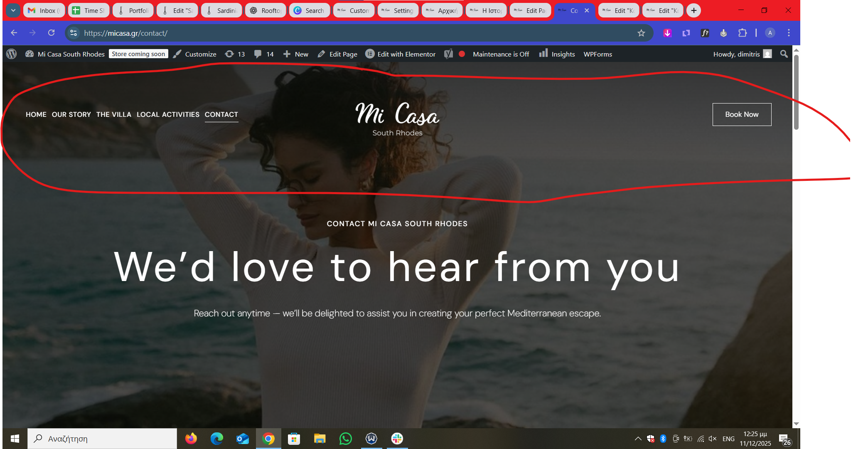Expand the hidden system tray icons chevron
The height and width of the screenshot is (449, 868).
pyautogui.click(x=638, y=439)
